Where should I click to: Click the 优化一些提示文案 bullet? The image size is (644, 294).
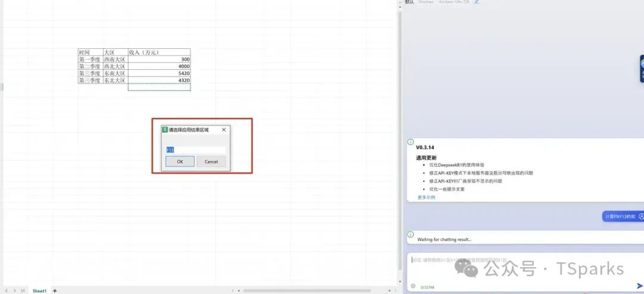447,189
